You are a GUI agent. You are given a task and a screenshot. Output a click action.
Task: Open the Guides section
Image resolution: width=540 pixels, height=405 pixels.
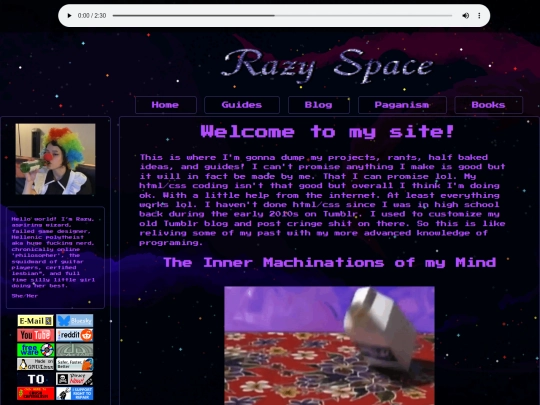point(242,105)
